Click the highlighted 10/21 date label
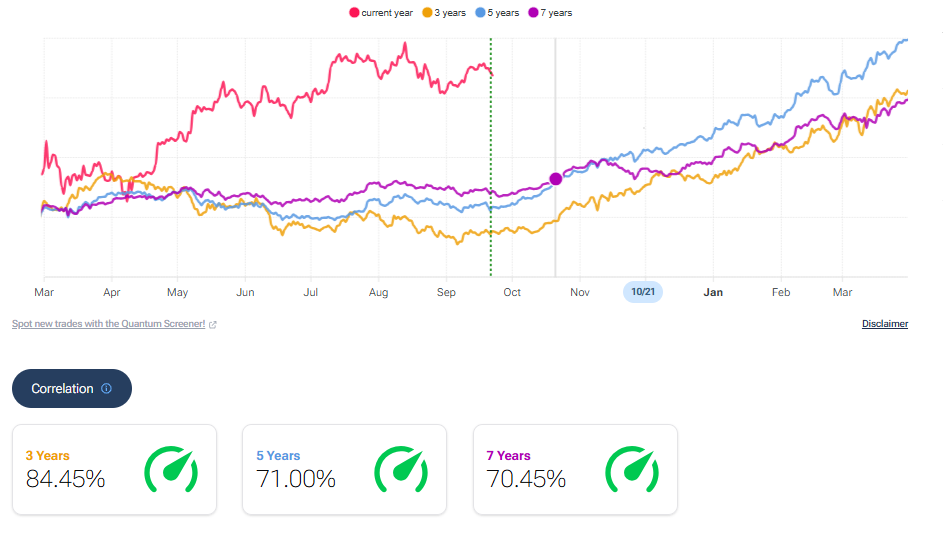The width and height of the screenshot is (943, 535). (642, 292)
